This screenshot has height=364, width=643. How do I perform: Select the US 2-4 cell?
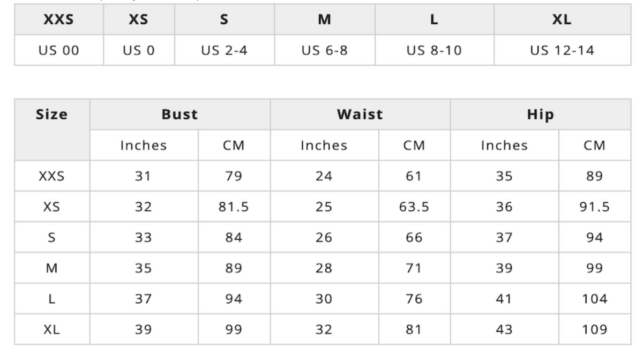pos(225,51)
